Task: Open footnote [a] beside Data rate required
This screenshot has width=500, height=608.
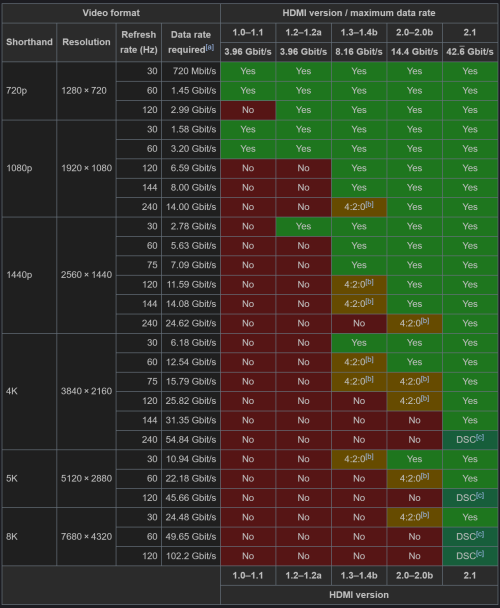Action: coord(210,47)
